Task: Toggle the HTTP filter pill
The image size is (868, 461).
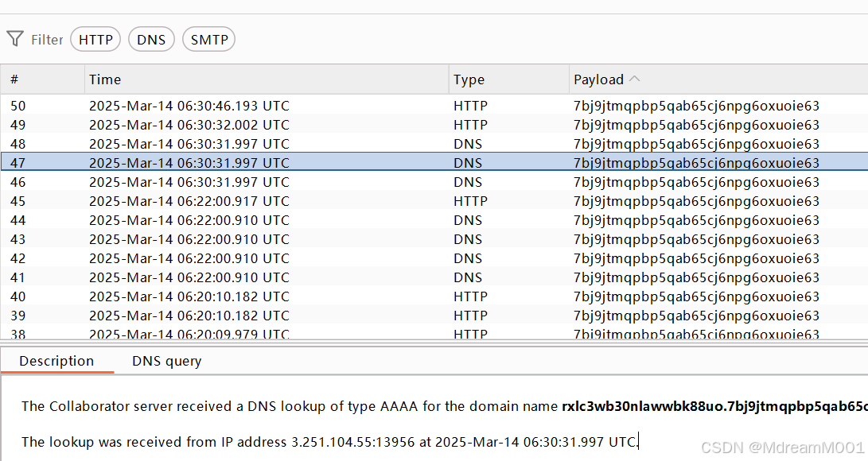Action: click(x=95, y=38)
